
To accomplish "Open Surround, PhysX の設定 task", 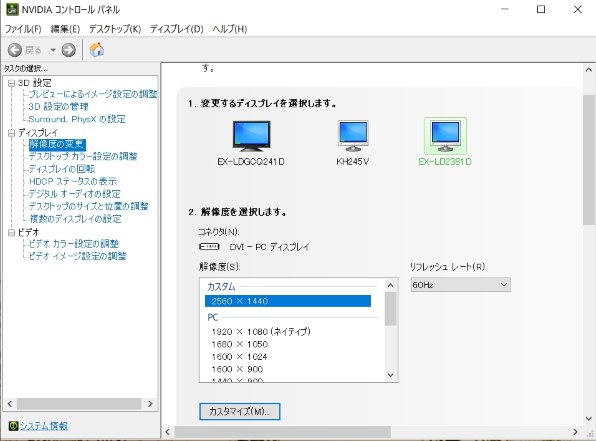I will tap(77, 119).
